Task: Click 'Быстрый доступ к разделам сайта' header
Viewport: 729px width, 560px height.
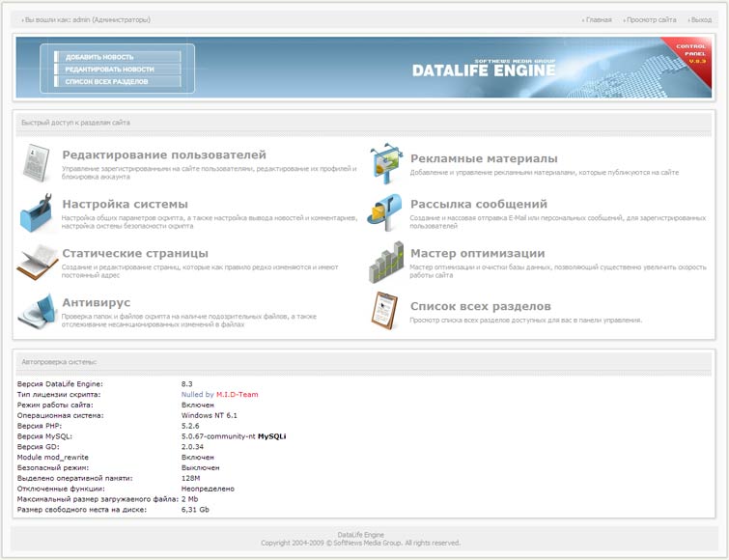Action: (364, 123)
